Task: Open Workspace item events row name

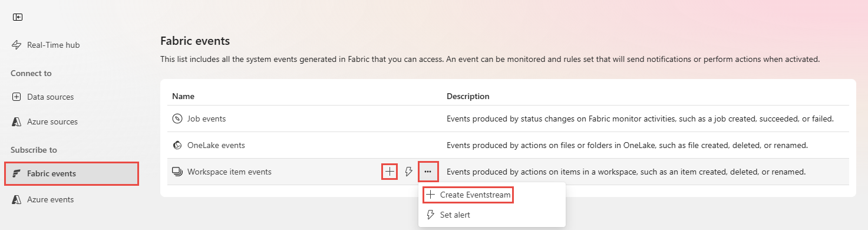Action: [230, 172]
